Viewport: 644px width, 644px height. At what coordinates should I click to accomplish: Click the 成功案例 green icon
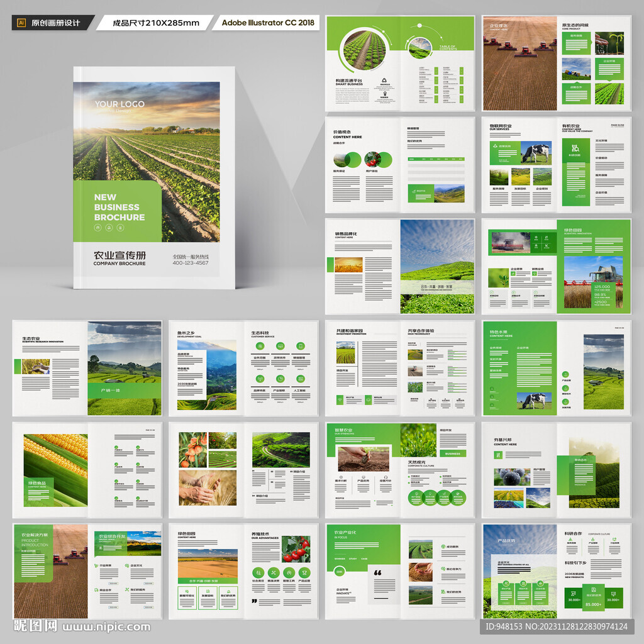[x=443, y=547]
